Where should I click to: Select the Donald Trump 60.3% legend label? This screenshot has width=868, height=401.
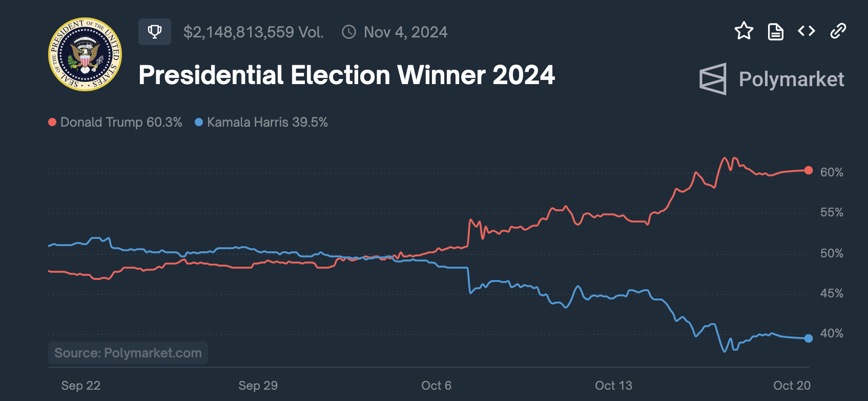click(x=121, y=122)
